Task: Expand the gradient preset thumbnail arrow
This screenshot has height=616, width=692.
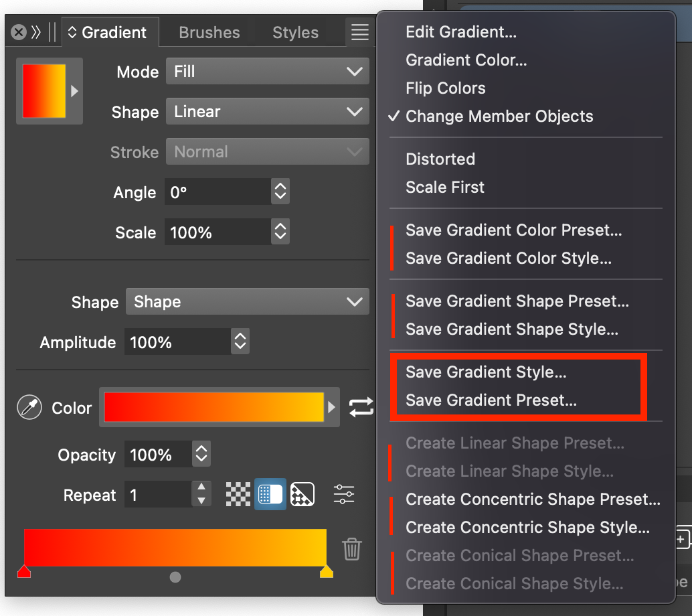Action: pyautogui.click(x=74, y=91)
